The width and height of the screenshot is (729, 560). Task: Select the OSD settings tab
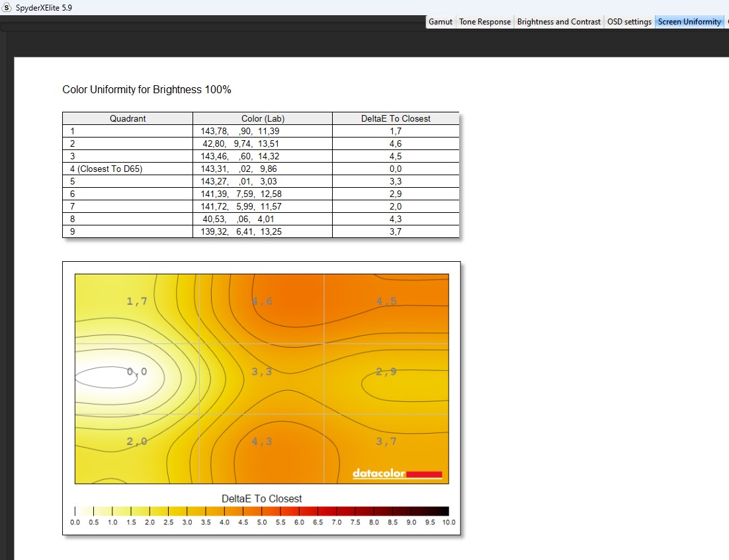tap(629, 22)
